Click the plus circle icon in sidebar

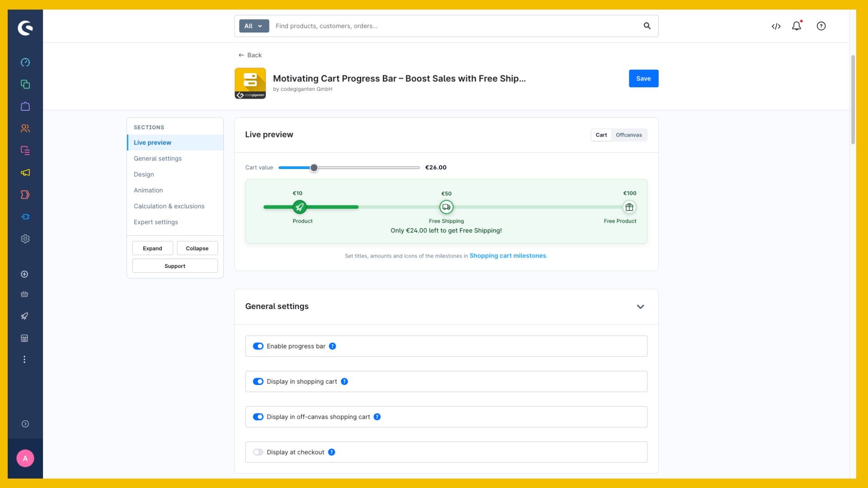click(24, 274)
